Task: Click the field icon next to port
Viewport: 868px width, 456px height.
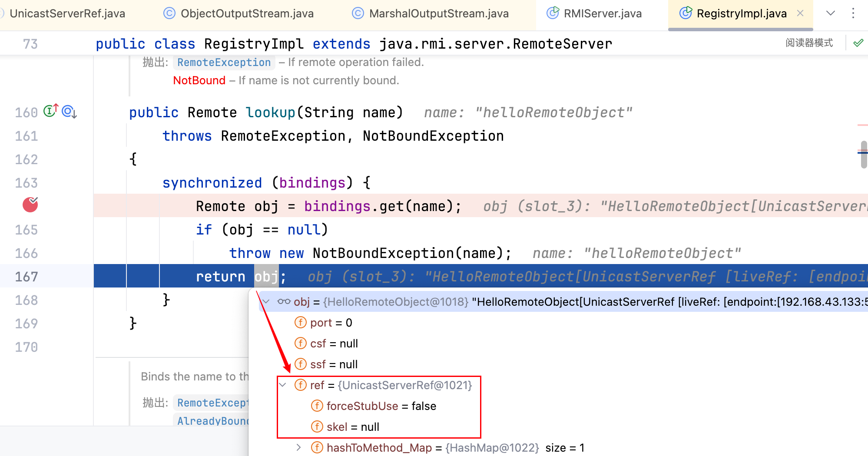Action: [300, 322]
